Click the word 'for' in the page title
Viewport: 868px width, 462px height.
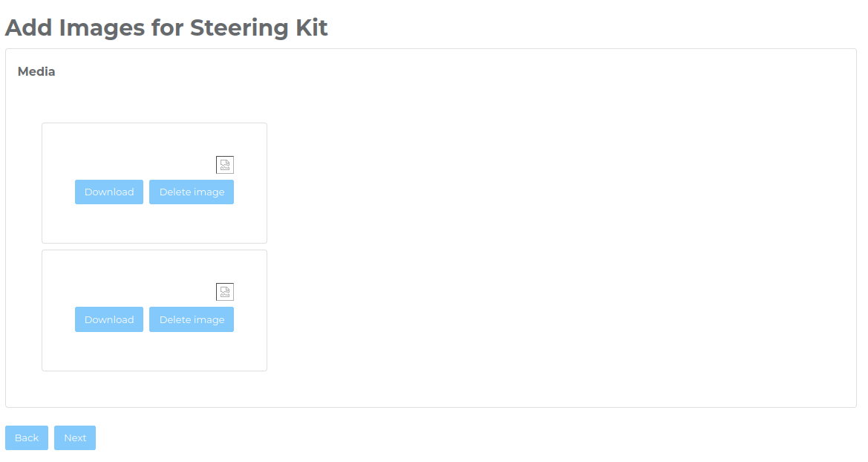tap(167, 28)
